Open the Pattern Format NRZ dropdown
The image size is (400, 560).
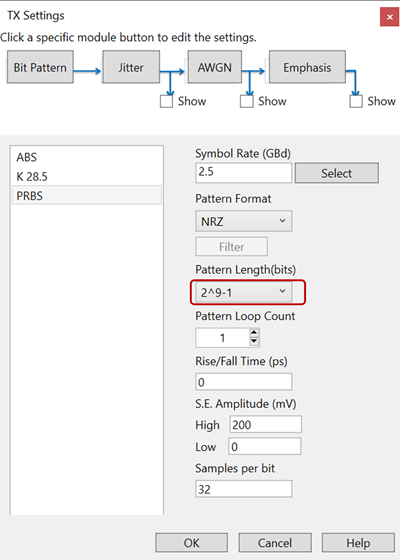[x=244, y=221]
